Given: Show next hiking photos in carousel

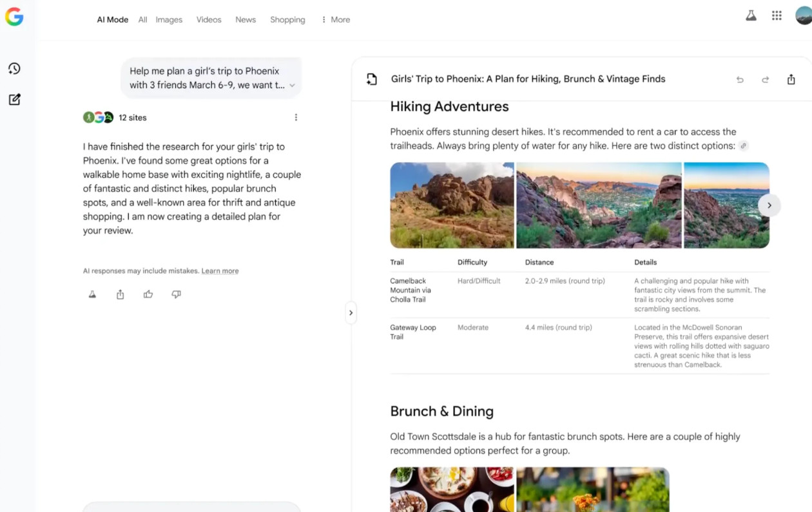Looking at the screenshot, I should click(769, 205).
